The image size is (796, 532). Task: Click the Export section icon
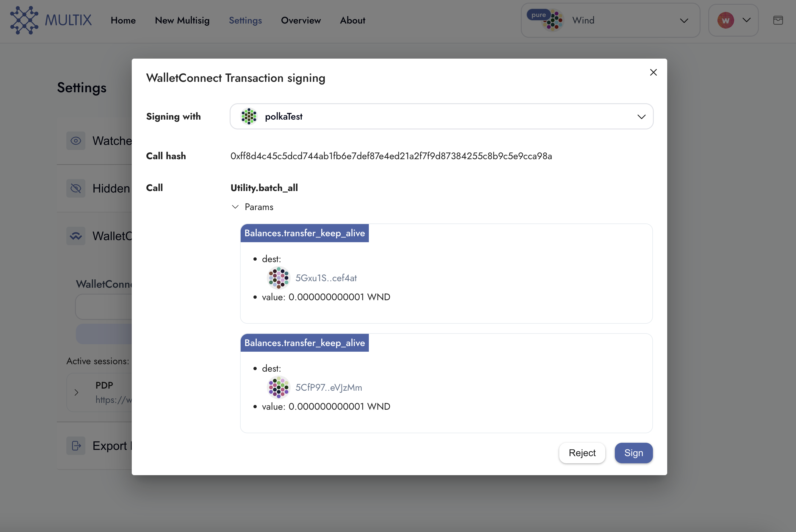[x=76, y=445]
